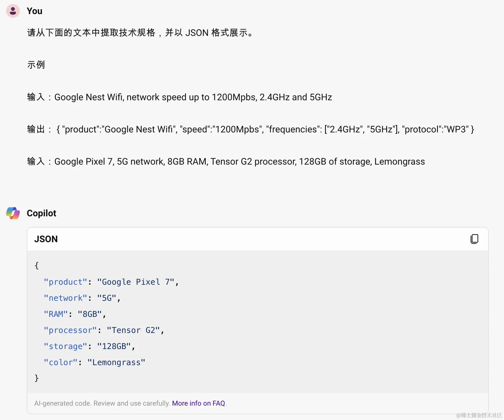Image resolution: width=504 pixels, height=420 pixels.
Task: Click the "color" key in the JSON
Action: [61, 362]
